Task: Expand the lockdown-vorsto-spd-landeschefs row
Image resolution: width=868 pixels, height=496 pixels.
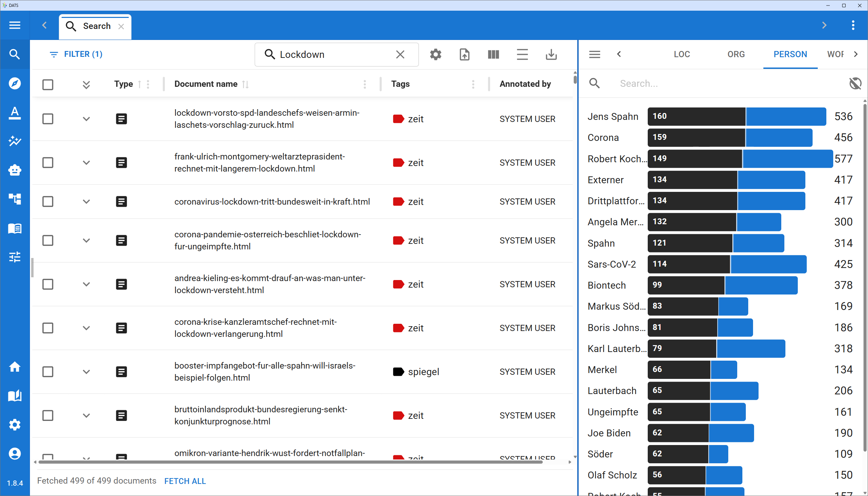Action: click(x=86, y=119)
